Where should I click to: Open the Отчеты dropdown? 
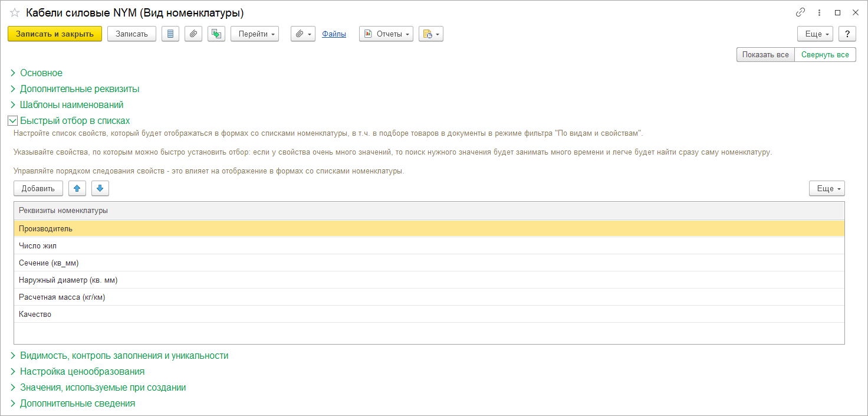[386, 34]
